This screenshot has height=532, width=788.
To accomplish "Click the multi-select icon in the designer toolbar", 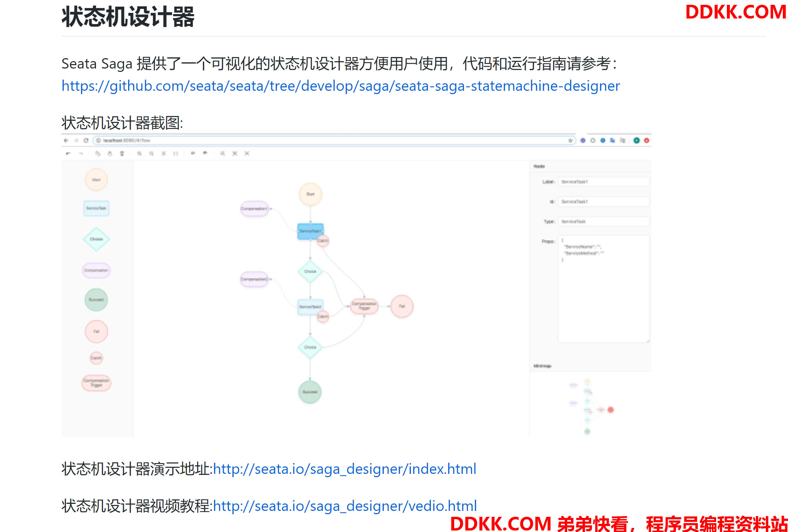I will click(222, 153).
